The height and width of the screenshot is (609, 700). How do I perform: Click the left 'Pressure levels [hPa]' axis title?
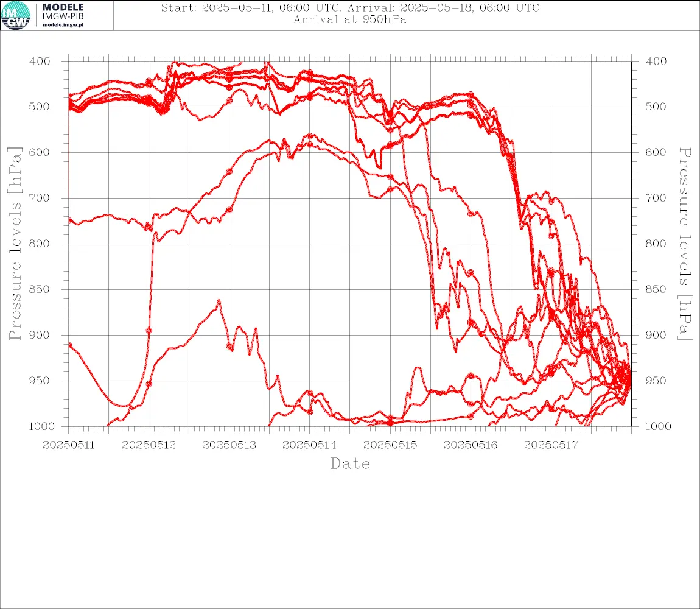point(15,244)
